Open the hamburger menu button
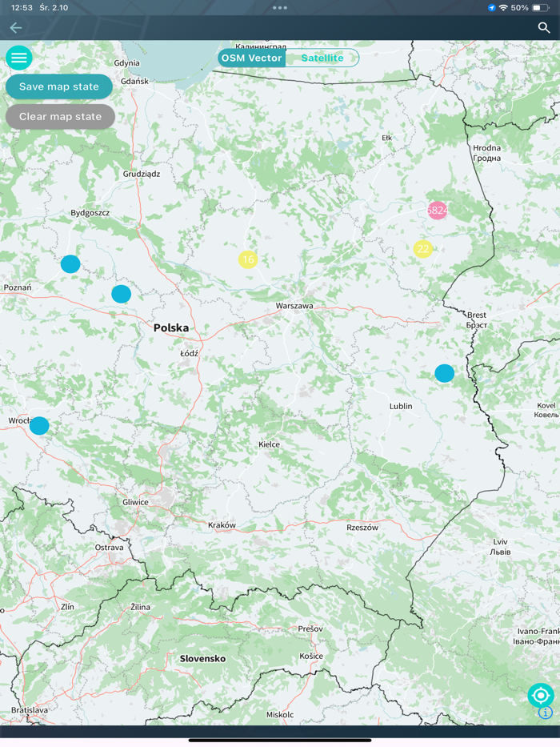The height and width of the screenshot is (747, 560). pos(19,58)
